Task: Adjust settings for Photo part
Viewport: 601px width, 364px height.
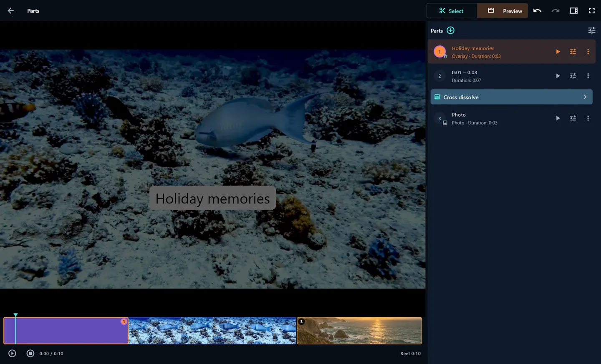Action: click(x=573, y=118)
